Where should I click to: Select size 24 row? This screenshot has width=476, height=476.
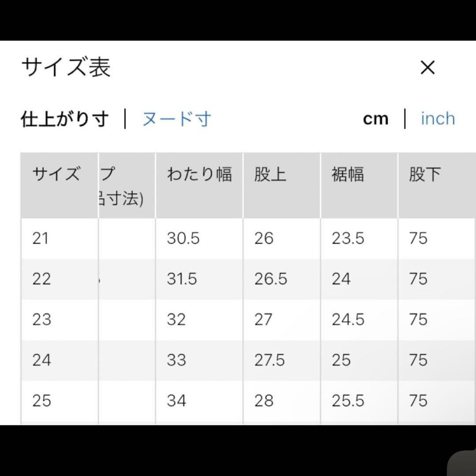tap(248, 361)
